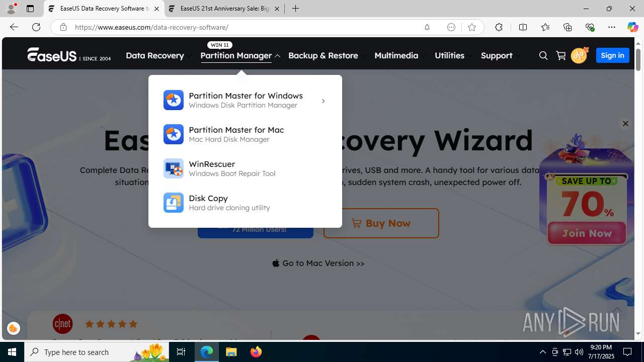The height and width of the screenshot is (362, 644).
Task: Follow the Go to Mac Version link
Action: click(318, 263)
